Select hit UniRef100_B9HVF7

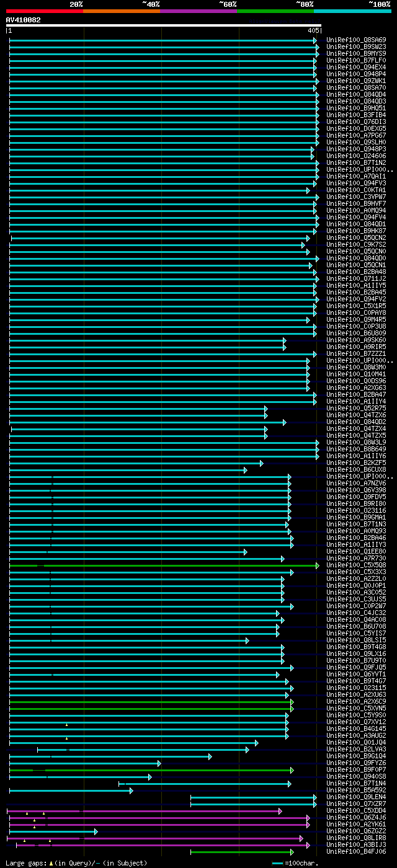[356, 204]
